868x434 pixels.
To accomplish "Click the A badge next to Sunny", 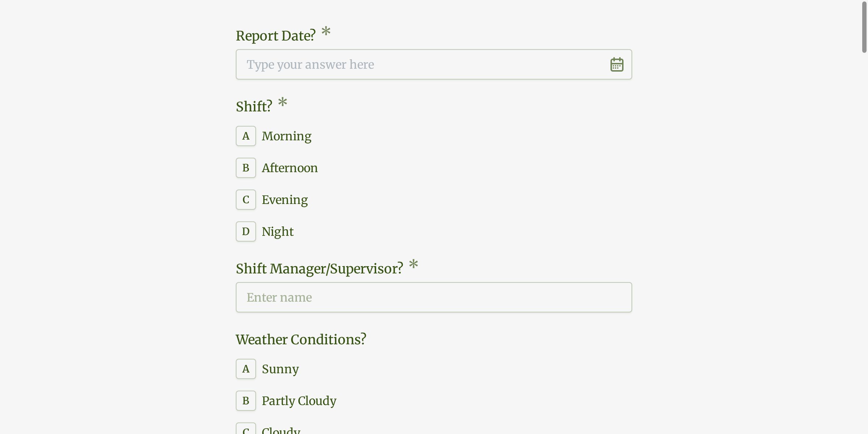I will [x=246, y=369].
